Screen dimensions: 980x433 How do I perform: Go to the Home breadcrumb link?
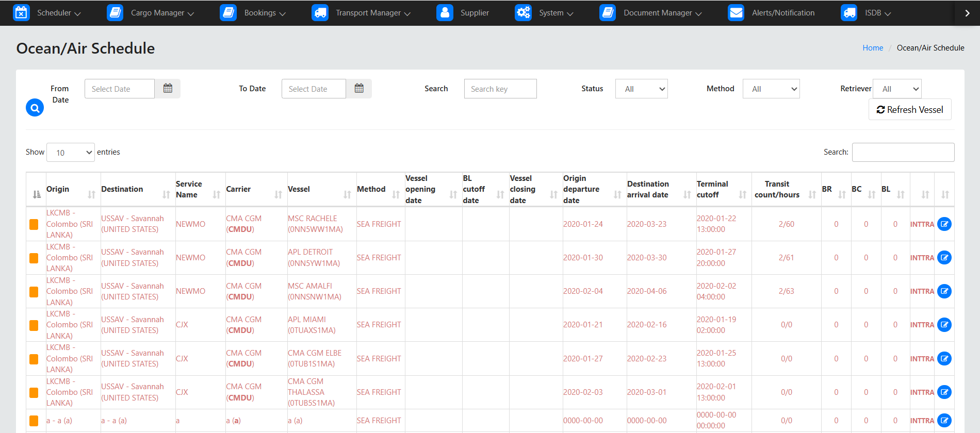click(873, 47)
